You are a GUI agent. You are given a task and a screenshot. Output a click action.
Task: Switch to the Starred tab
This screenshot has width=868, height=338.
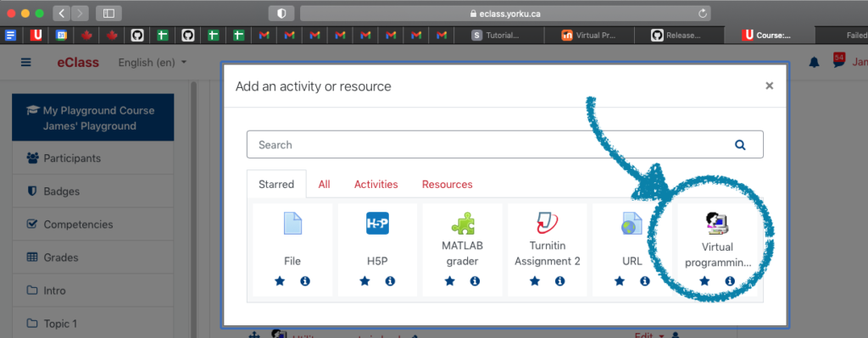point(276,184)
